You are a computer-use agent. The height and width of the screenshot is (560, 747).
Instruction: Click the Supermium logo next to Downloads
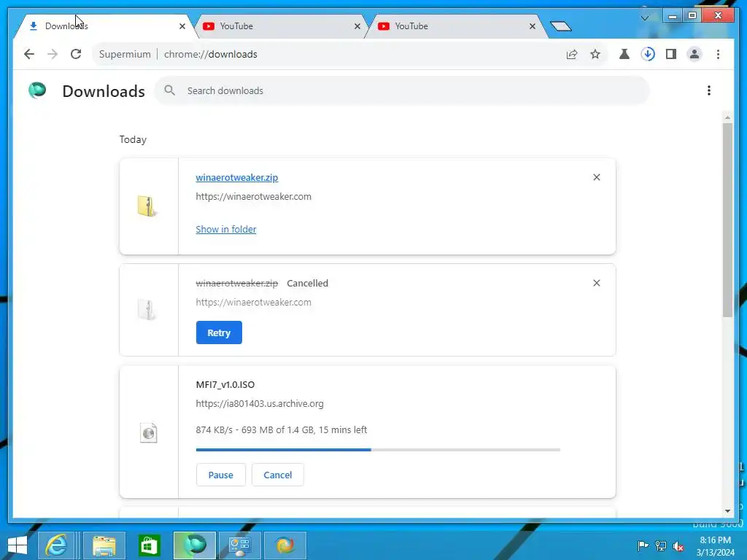[x=37, y=90]
